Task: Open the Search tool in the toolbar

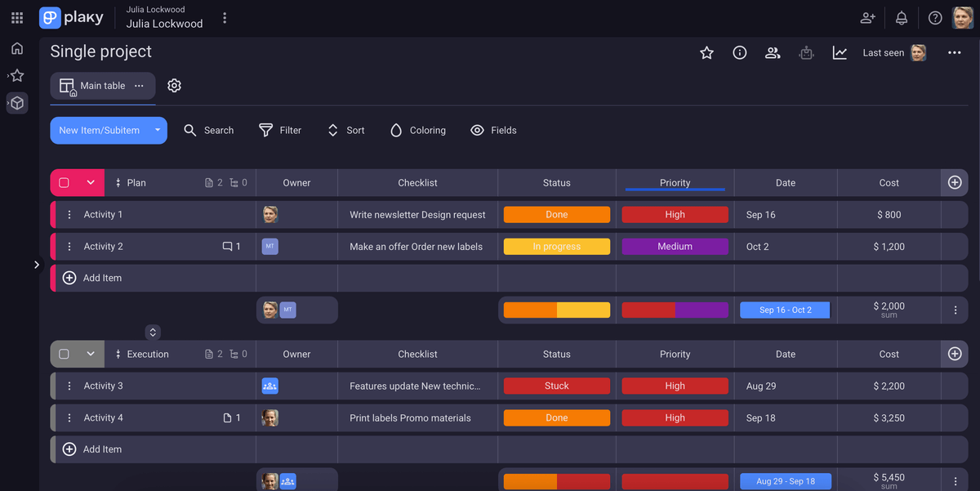Action: pos(209,130)
